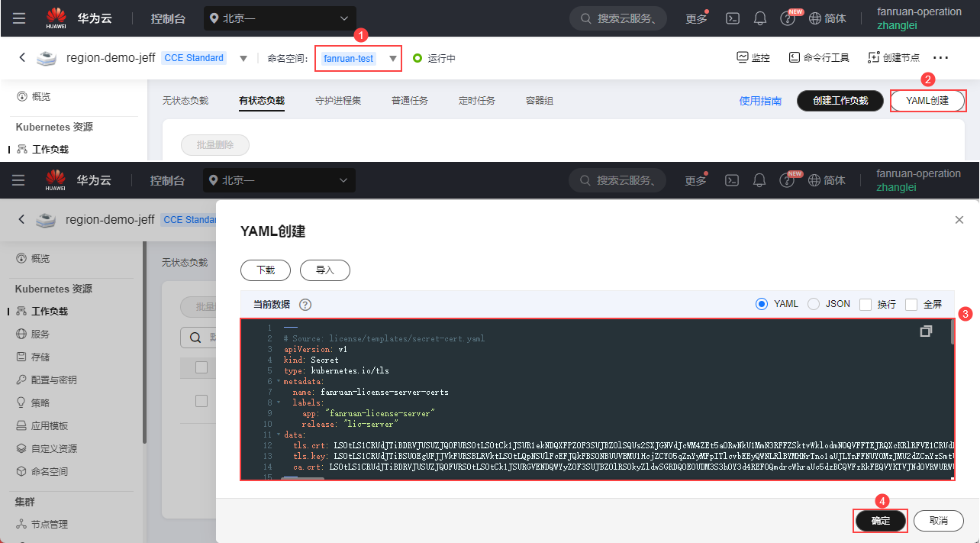The width and height of the screenshot is (980, 543).
Task: Open the 北京一 region dropdown
Action: tap(279, 18)
